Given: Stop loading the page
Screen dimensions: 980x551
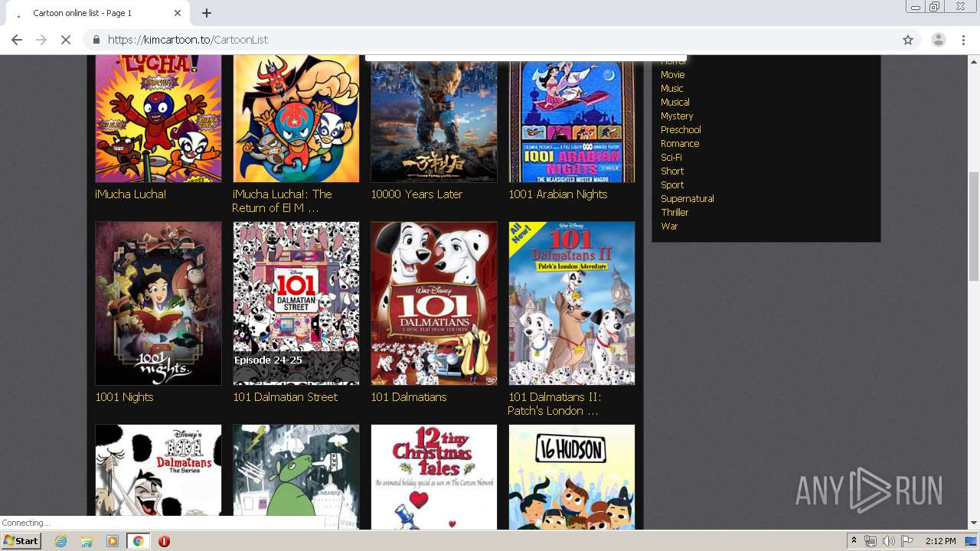Looking at the screenshot, I should point(66,40).
